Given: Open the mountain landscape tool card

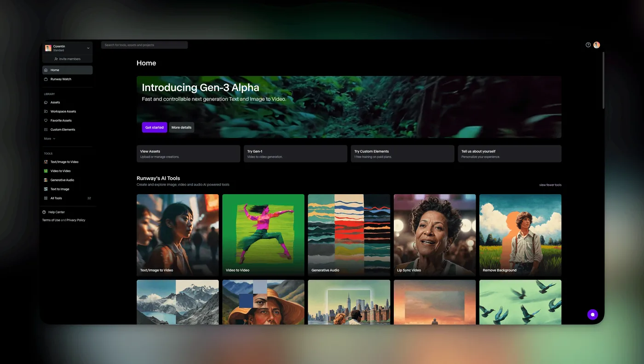Looking at the screenshot, I should [178, 302].
